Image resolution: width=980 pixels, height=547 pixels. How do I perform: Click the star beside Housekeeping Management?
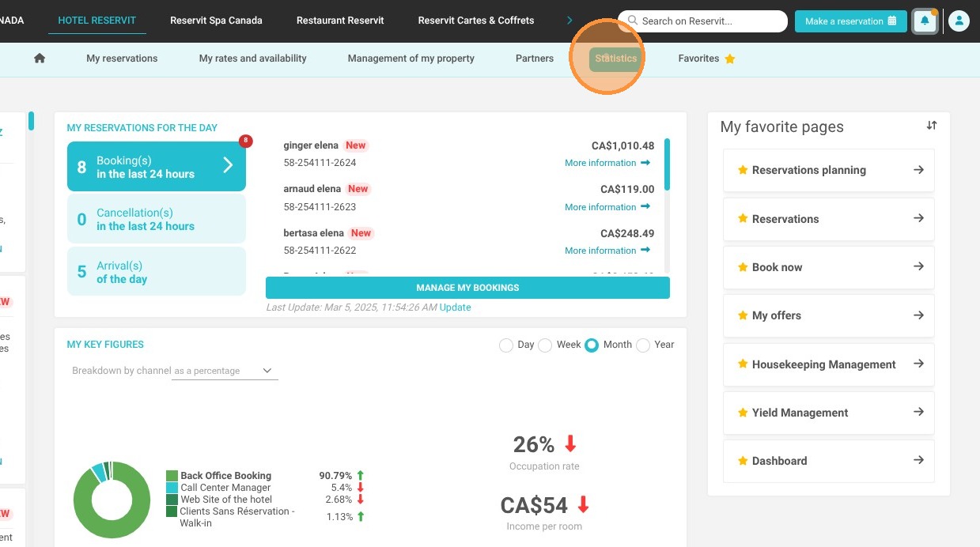point(743,364)
